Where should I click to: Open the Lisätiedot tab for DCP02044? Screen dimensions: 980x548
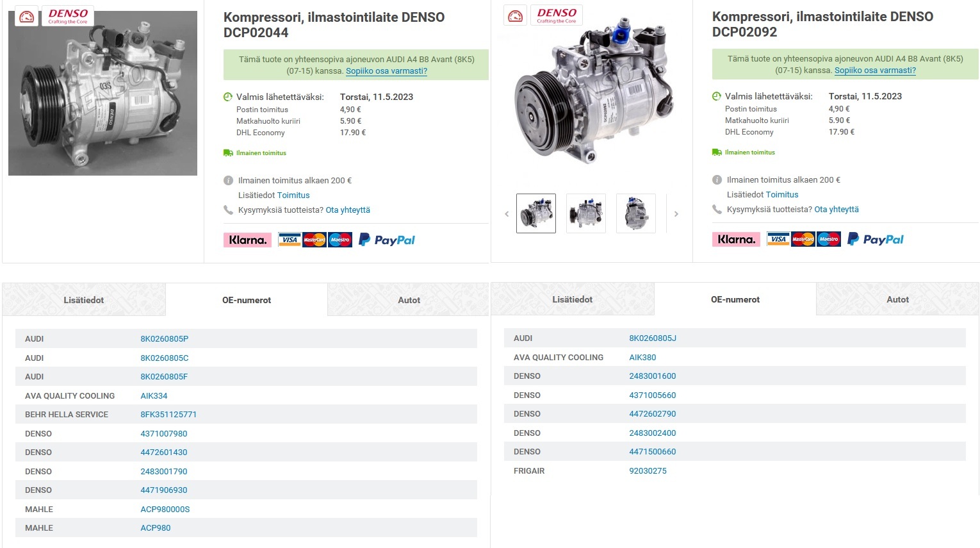84,300
